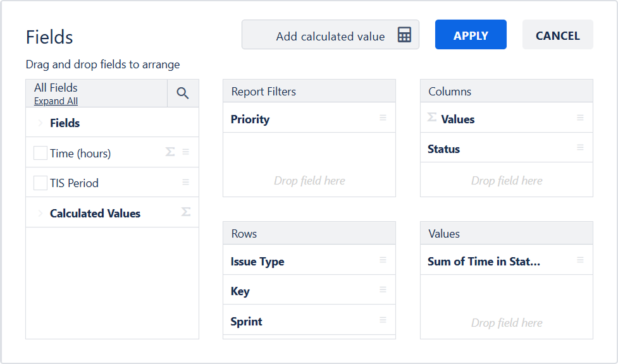Click the Expand All link
618x364 pixels.
tap(56, 101)
